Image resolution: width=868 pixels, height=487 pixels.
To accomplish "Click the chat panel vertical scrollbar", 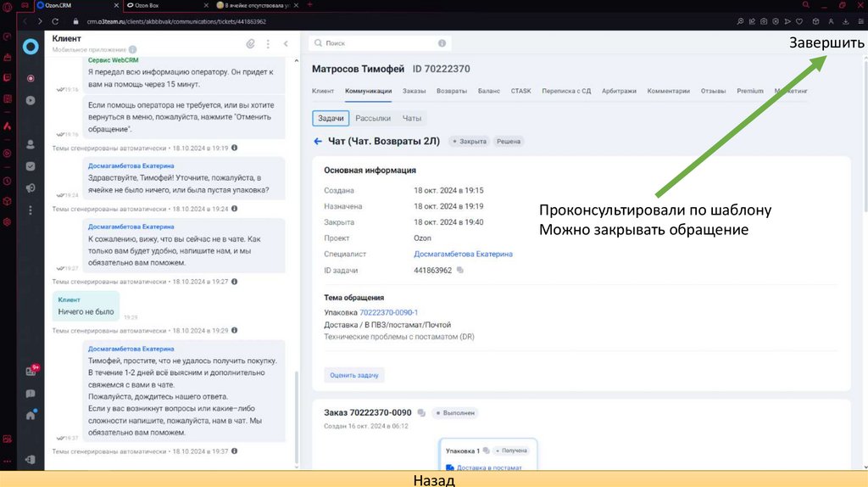I will coord(296,417).
